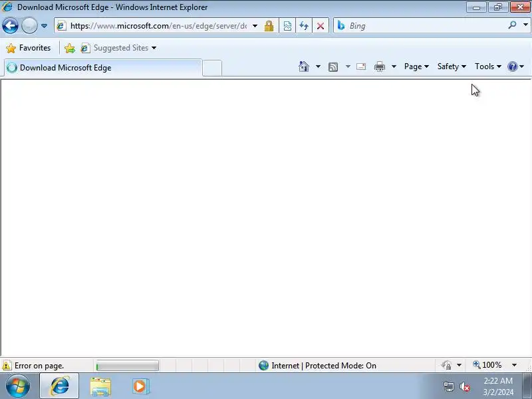This screenshot has width=532, height=399.
Task: Print the page with printer icon
Action: [x=379, y=66]
